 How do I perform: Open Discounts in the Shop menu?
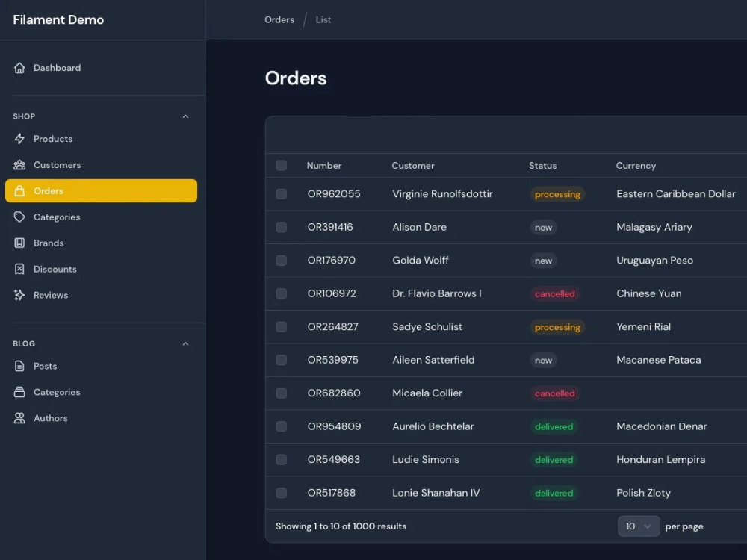[x=101, y=269]
